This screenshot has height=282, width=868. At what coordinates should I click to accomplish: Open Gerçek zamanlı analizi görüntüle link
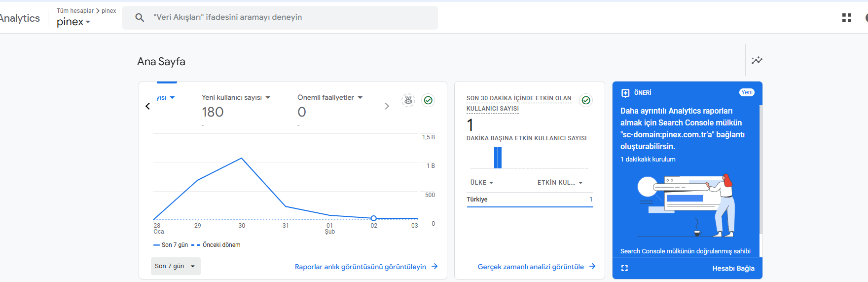[x=531, y=267]
